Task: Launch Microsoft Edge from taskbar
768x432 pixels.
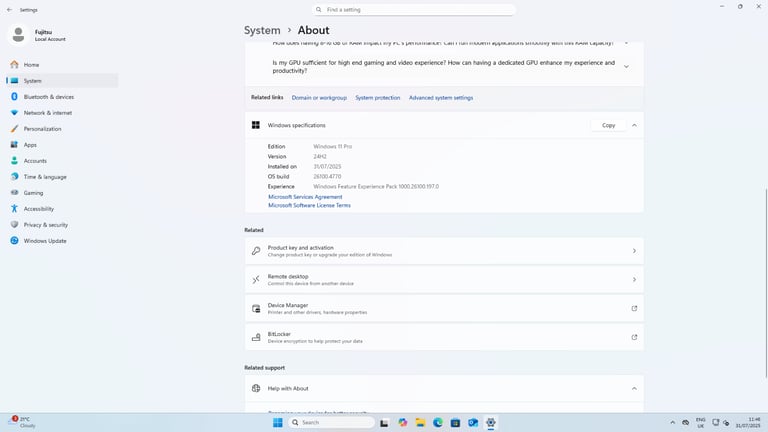Action: click(438, 423)
